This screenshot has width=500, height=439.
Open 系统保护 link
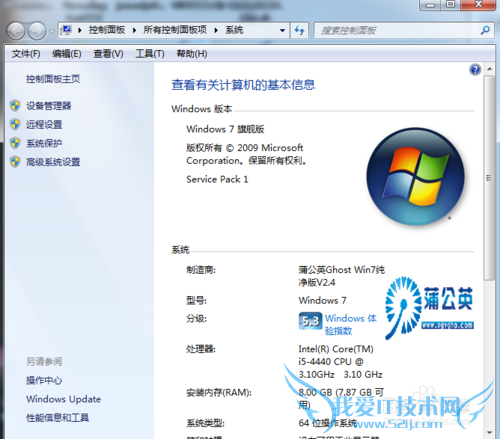[x=44, y=143]
